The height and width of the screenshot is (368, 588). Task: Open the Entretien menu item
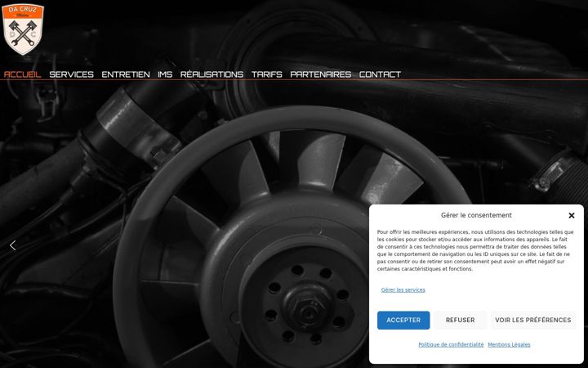(126, 74)
